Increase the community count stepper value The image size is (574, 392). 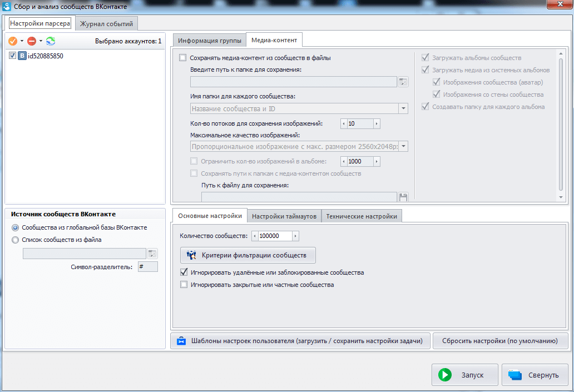click(295, 236)
